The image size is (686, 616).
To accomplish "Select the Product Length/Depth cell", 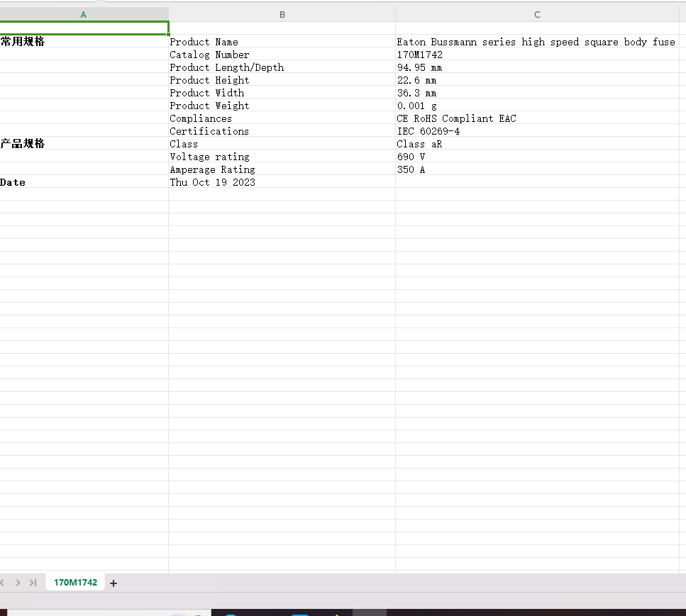I will 282,67.
